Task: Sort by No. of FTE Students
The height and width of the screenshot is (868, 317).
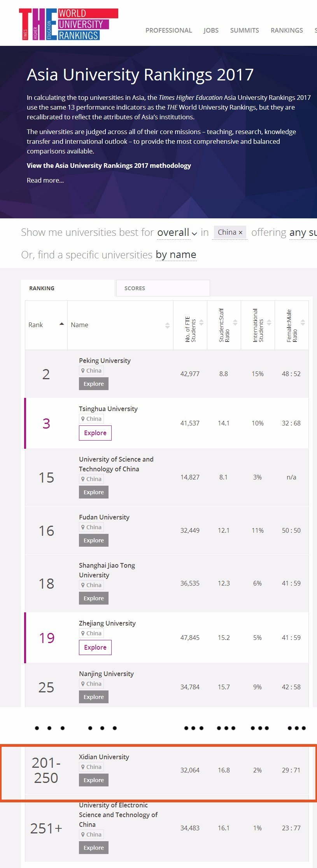Action: point(201,322)
